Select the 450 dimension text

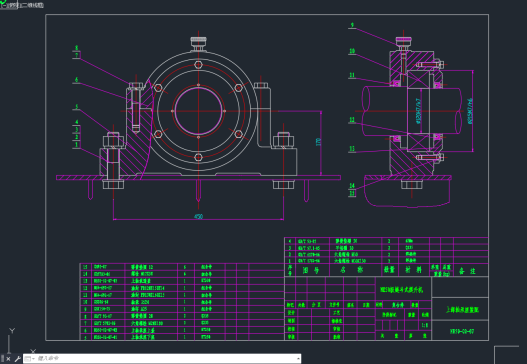[x=199, y=216]
